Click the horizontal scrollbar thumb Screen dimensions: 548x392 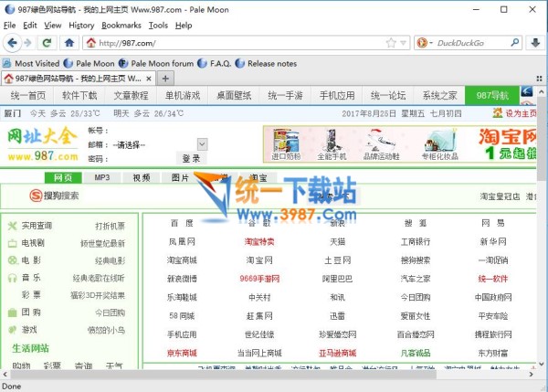224,374
